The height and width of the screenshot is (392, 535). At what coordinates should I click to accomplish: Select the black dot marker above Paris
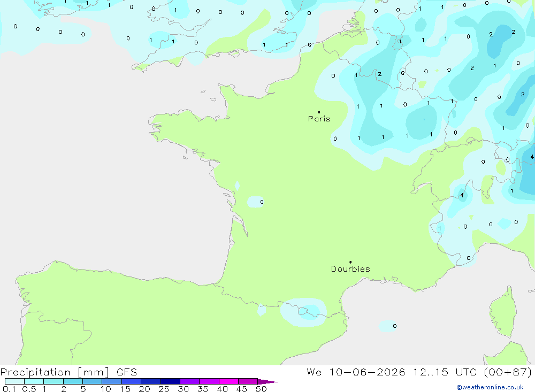pos(319,112)
